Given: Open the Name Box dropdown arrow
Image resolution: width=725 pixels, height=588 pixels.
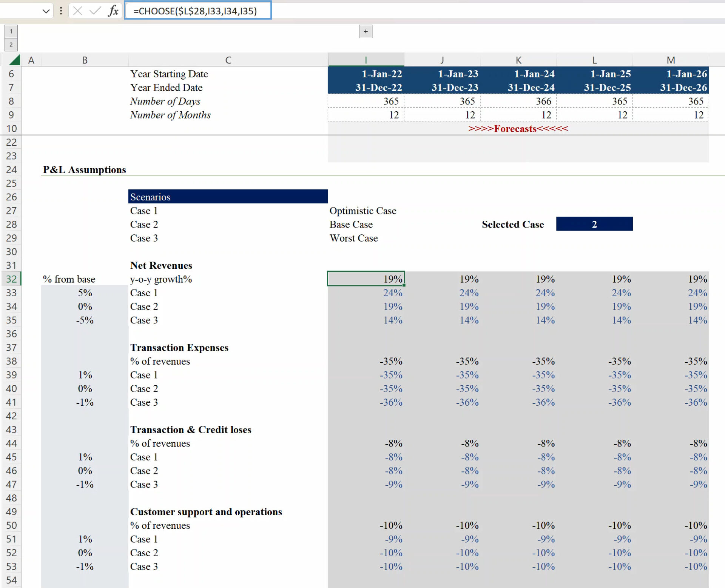Looking at the screenshot, I should tap(46, 11).
